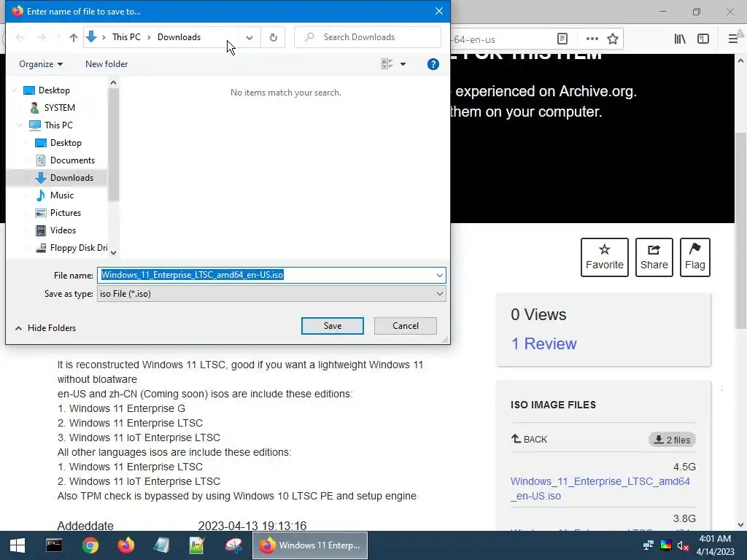Open the File name history dropdown

[439, 275]
